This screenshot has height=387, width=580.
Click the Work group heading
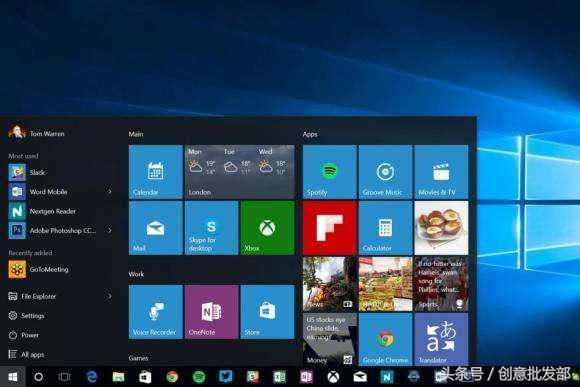pyautogui.click(x=136, y=274)
